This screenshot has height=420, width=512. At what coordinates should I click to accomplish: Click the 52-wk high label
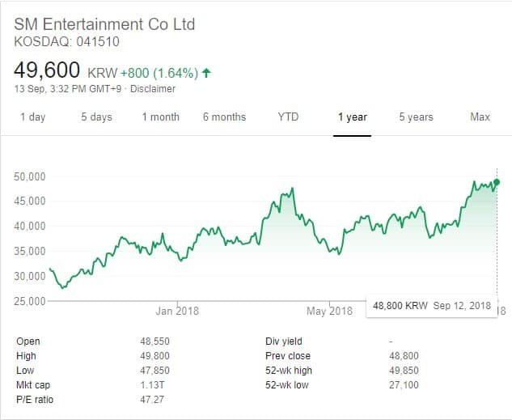coord(289,371)
